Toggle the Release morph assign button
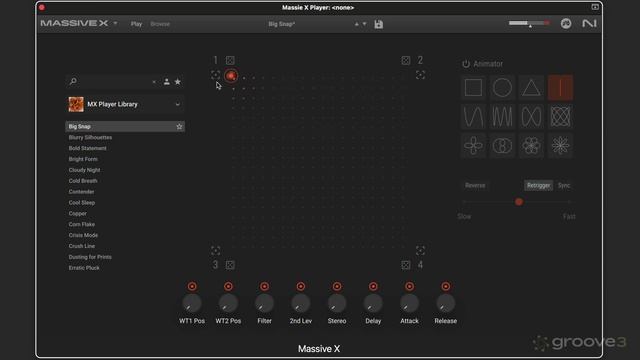640x360 pixels. (x=446, y=287)
